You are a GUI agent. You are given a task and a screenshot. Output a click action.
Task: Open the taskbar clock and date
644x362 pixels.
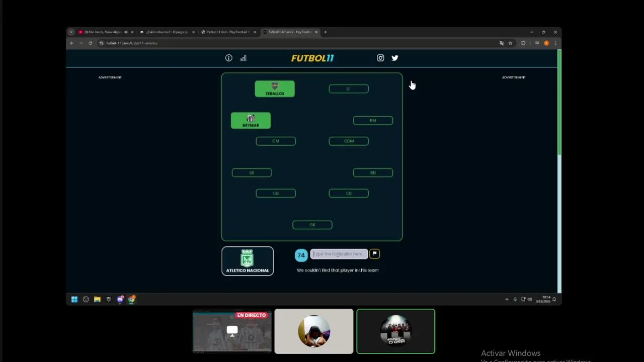[x=543, y=299]
